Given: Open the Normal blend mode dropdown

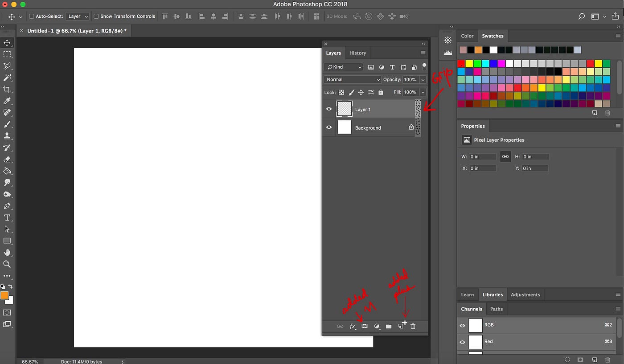Looking at the screenshot, I should point(352,79).
